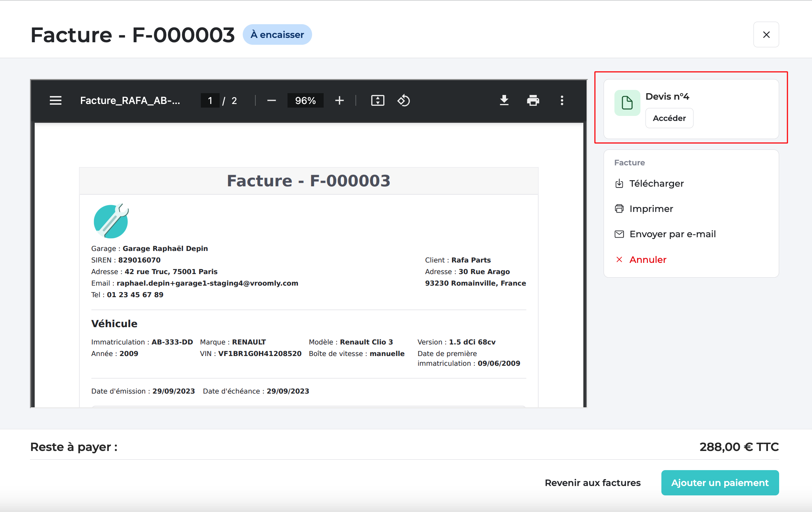Open the Devis n°4 with Accéder
This screenshot has width=812, height=512.
coord(669,118)
